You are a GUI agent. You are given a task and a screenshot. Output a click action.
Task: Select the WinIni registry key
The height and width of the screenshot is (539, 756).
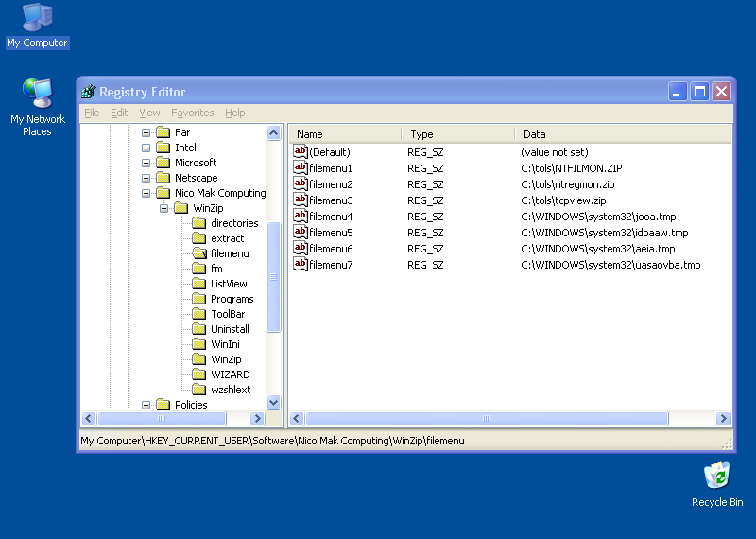pyautogui.click(x=225, y=344)
